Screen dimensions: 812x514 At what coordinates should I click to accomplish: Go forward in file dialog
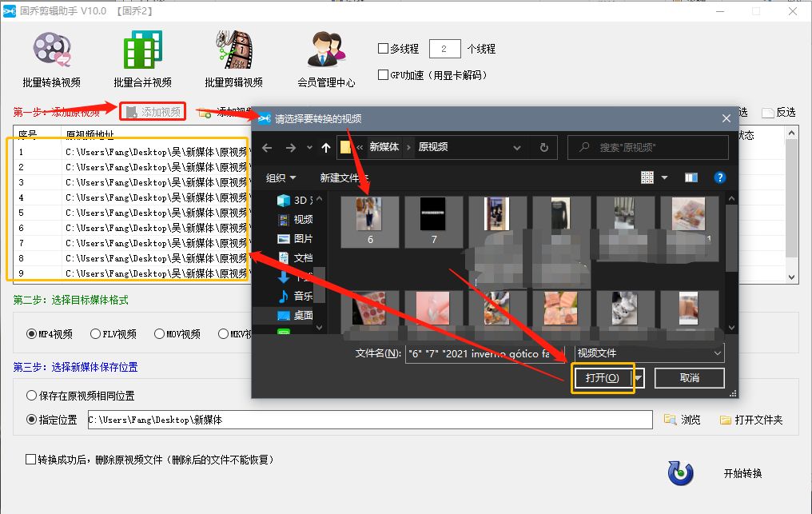pos(291,148)
